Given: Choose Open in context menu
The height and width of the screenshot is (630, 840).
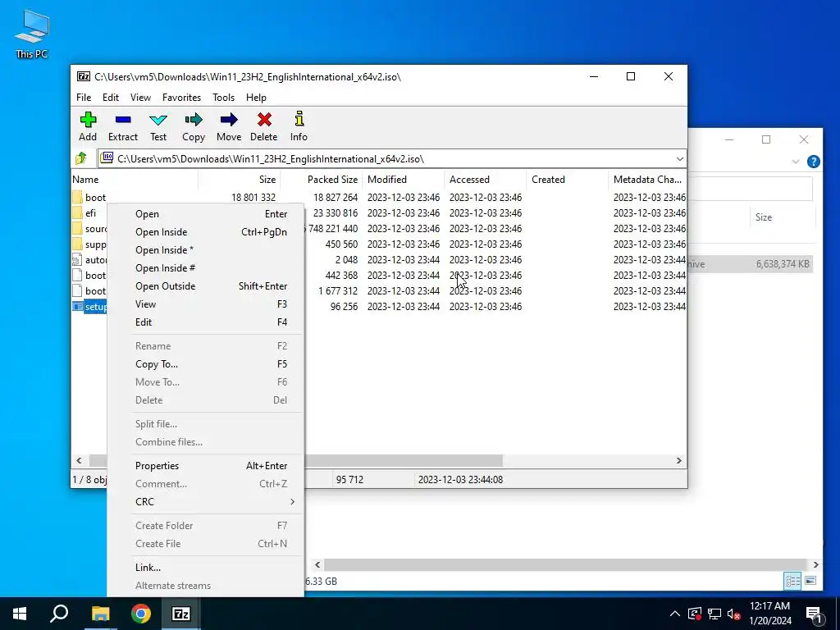Looking at the screenshot, I should point(206,214).
